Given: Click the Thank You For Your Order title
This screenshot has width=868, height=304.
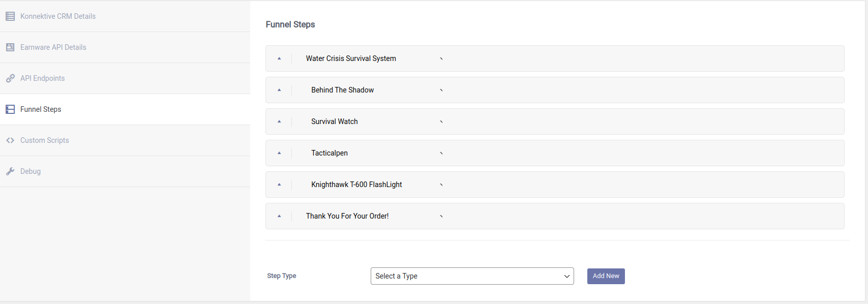Looking at the screenshot, I should 347,216.
